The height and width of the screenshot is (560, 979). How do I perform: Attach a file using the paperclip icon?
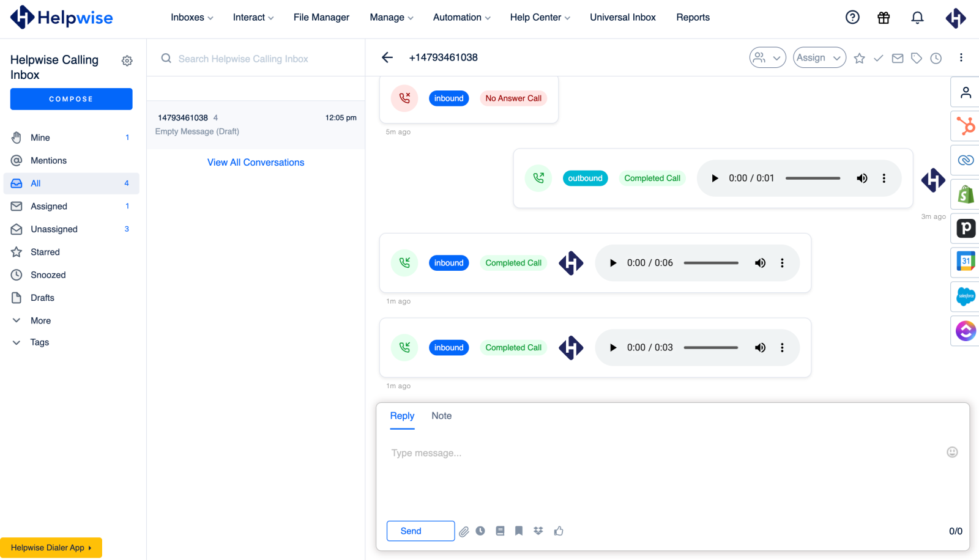[463, 531]
